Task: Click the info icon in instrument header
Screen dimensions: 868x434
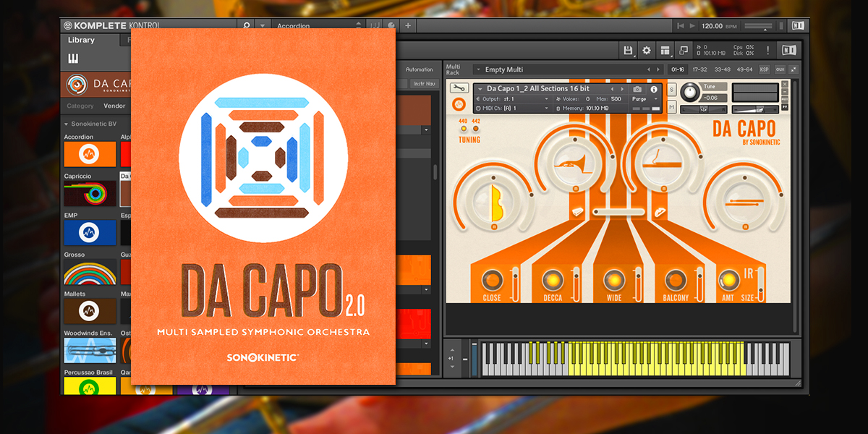Action: click(654, 89)
